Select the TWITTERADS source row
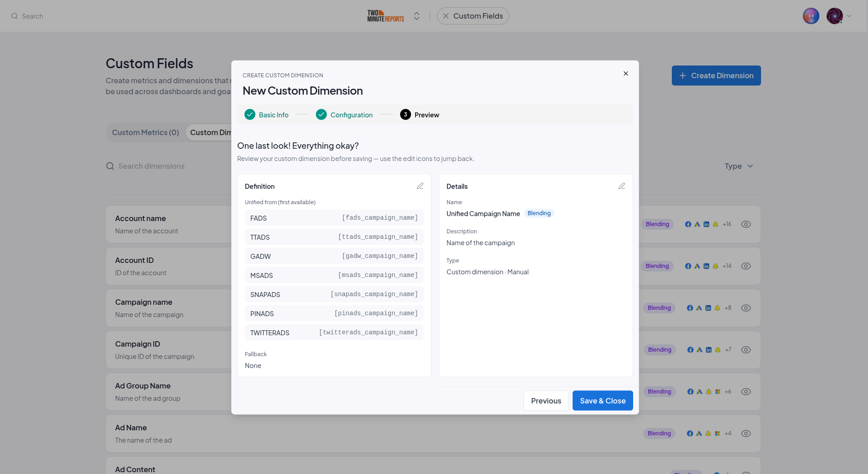The image size is (868, 474). coord(334,333)
